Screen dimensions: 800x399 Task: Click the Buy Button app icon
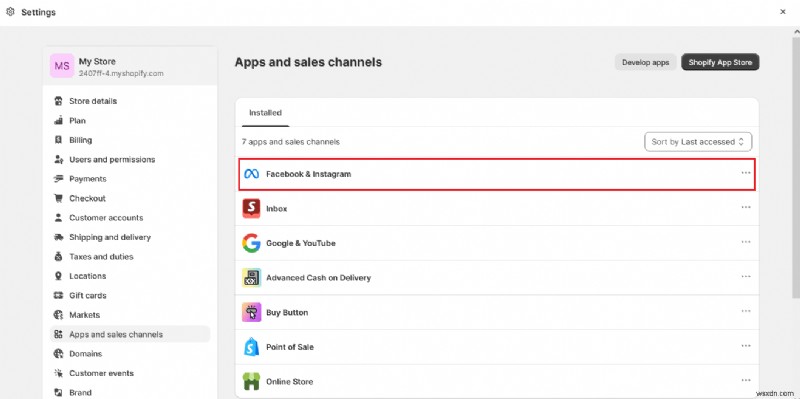(251, 312)
